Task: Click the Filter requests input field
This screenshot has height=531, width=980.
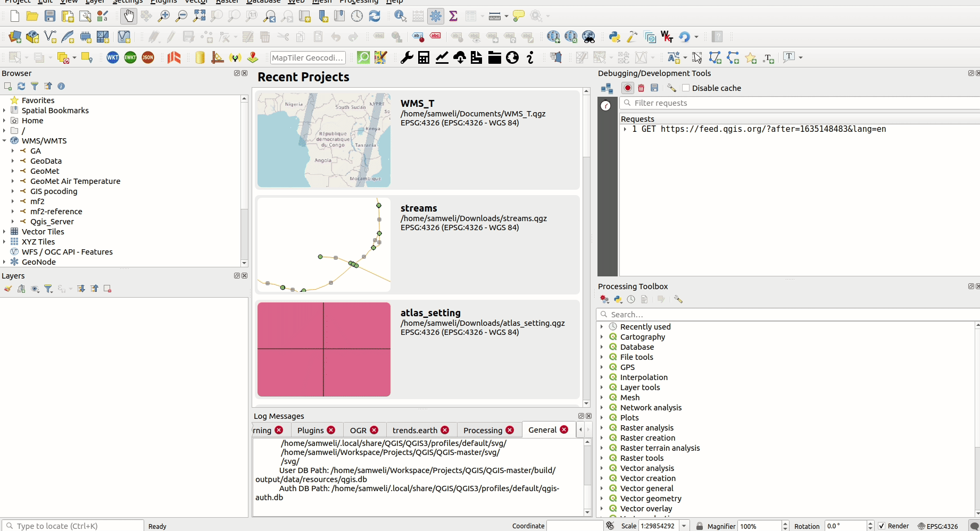Action: pos(800,103)
